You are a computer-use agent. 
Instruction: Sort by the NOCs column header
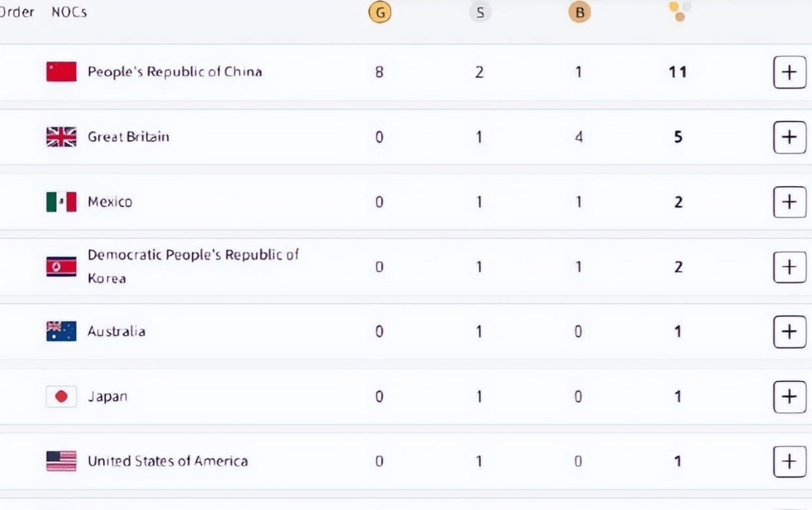[x=69, y=12]
